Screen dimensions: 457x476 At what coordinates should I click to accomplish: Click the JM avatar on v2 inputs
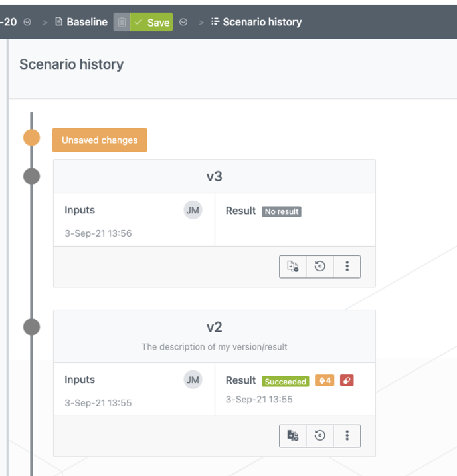[x=193, y=380]
